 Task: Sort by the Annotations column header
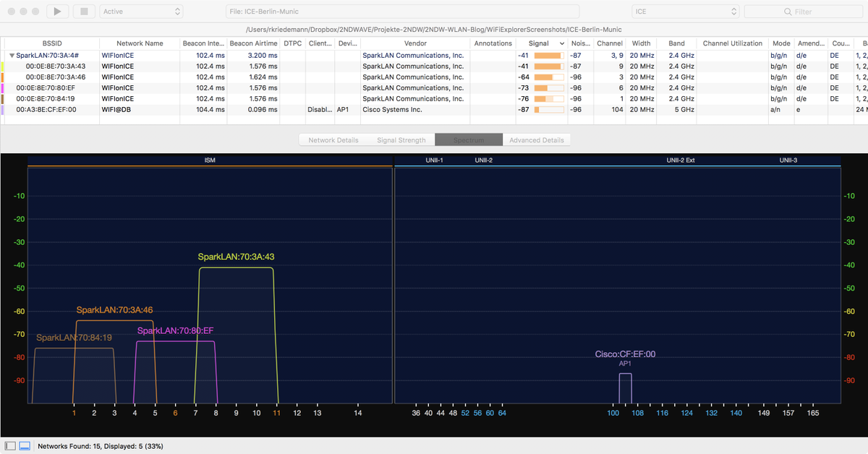point(493,43)
